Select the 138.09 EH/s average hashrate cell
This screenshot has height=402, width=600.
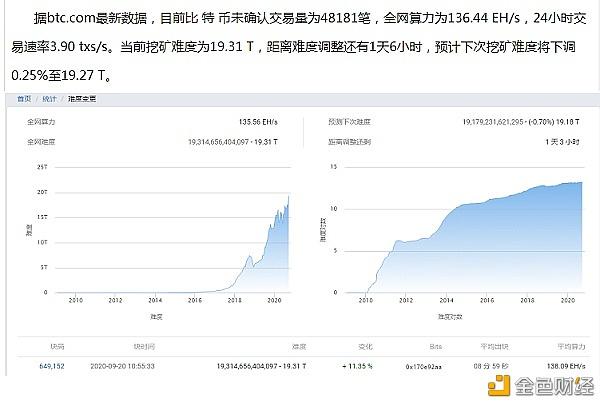coord(566,366)
